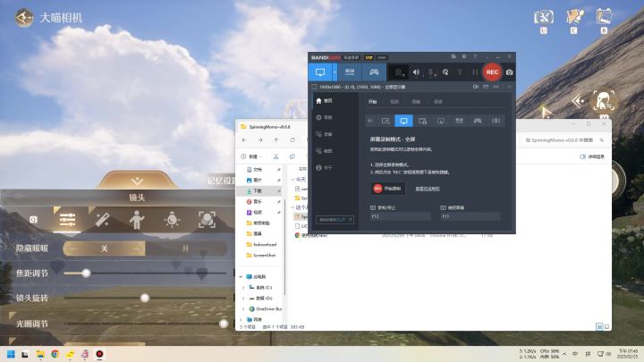
Task: Refresh the File Explorer window
Action: pos(292,140)
